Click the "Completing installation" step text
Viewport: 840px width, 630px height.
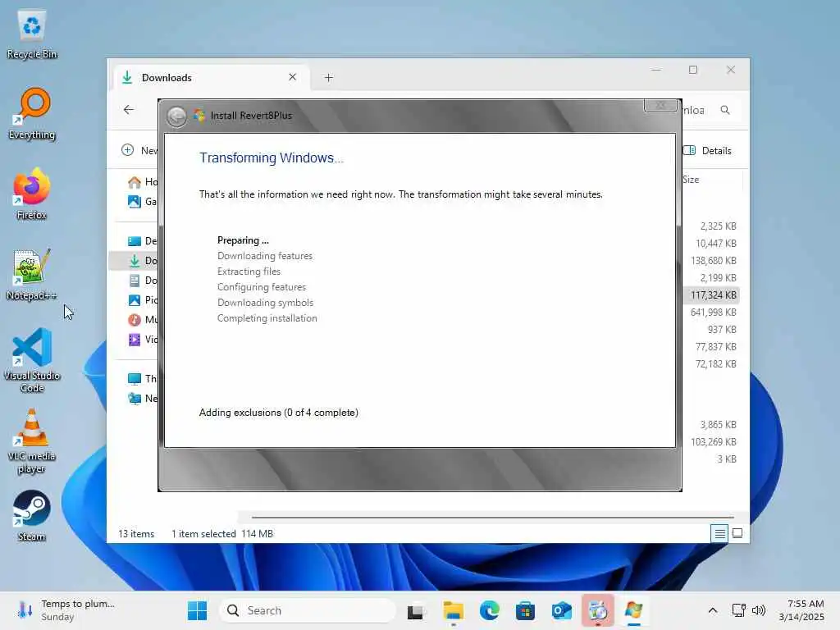267,318
